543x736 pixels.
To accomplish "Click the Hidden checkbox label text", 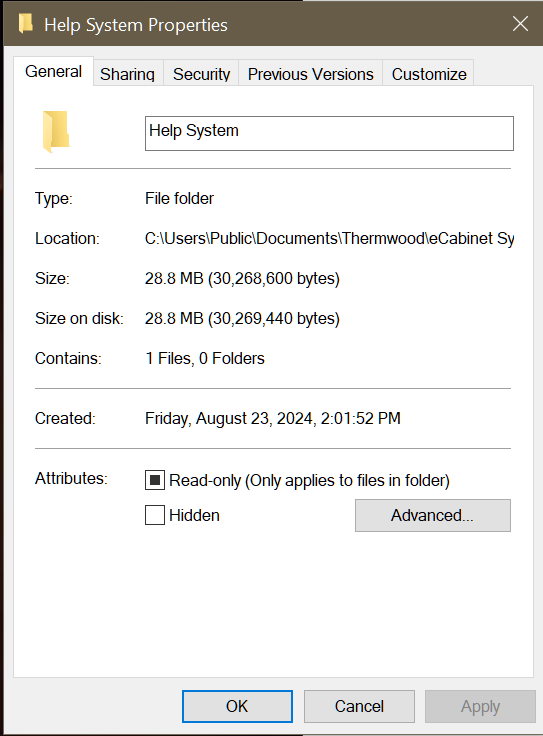I will click(194, 515).
